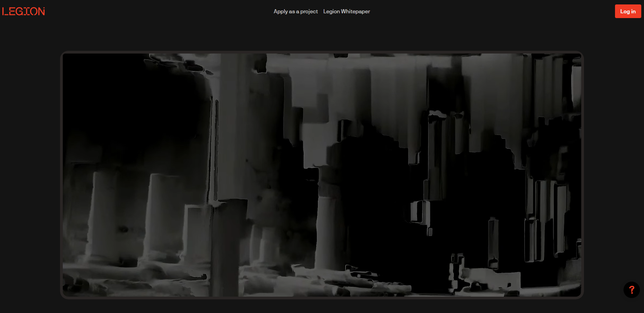Image resolution: width=644 pixels, height=313 pixels.
Task: Click the LEGION brand logo in the header
Action: pos(24,11)
